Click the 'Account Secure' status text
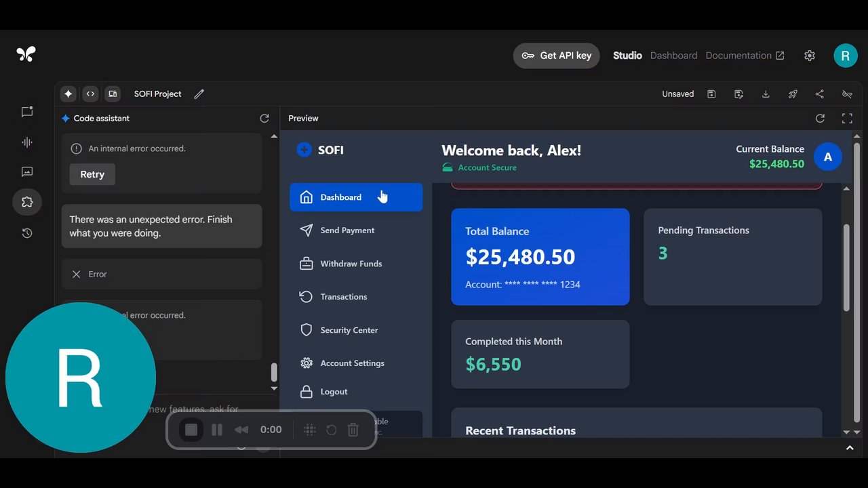 click(487, 167)
